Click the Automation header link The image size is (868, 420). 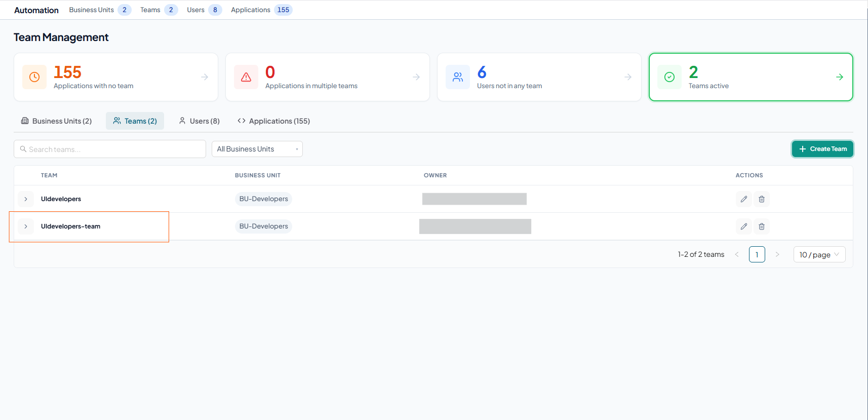pyautogui.click(x=36, y=10)
